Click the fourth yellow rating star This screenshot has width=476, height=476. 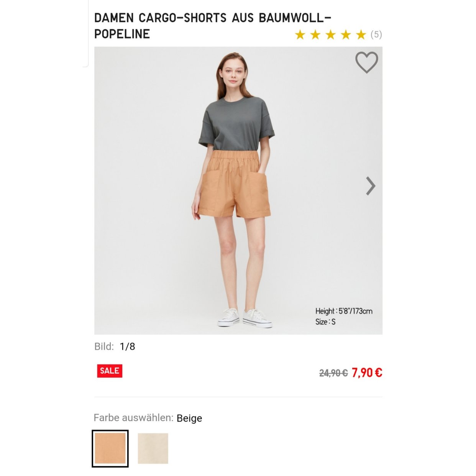pyautogui.click(x=346, y=35)
